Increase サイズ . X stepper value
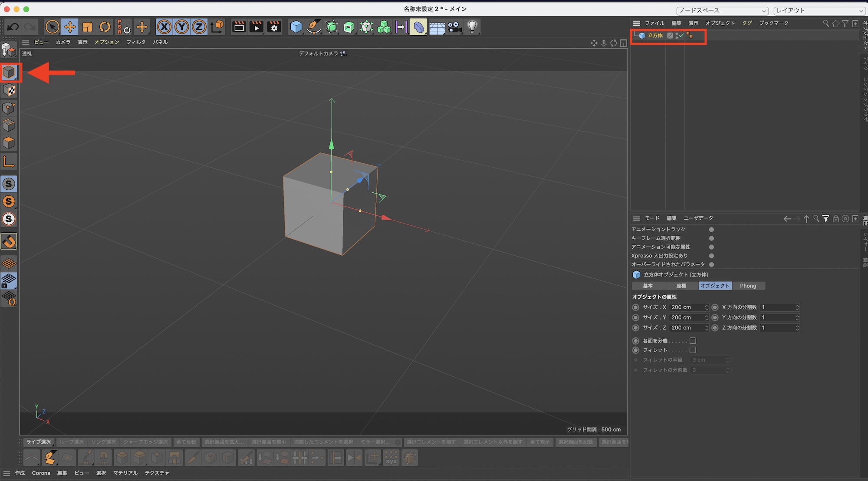868x481 pixels. click(707, 306)
